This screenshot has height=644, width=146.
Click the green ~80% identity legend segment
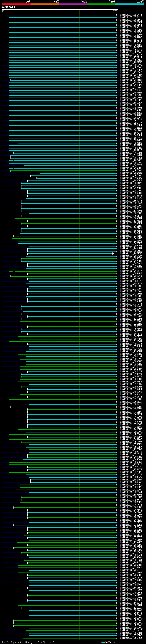point(101,4)
